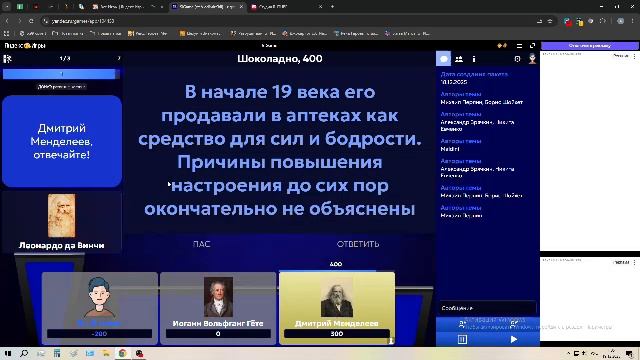Select Иоганн Вольфганг Гёте player card

click(x=218, y=308)
